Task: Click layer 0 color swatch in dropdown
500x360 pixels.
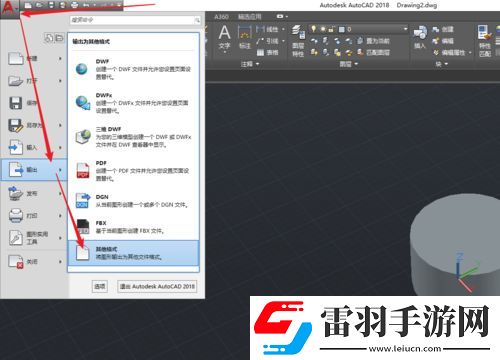Action: tap(342, 29)
